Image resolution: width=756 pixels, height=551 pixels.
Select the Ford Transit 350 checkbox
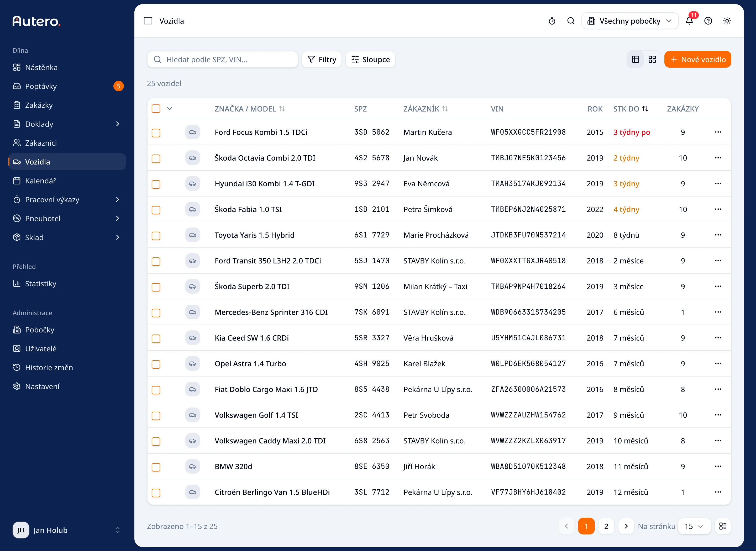click(156, 261)
